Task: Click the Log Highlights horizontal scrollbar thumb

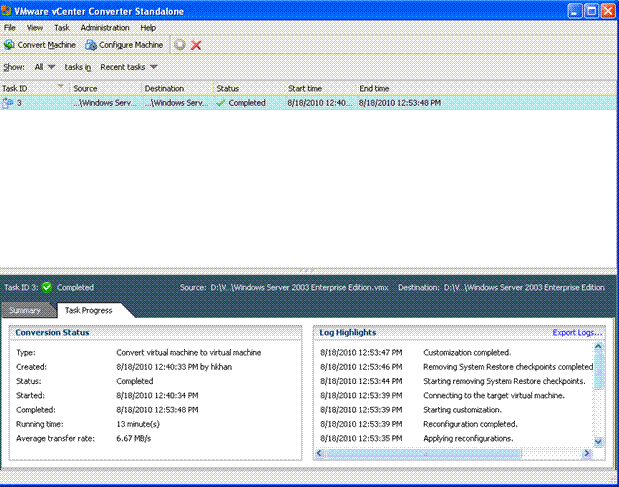Action: pos(424,453)
